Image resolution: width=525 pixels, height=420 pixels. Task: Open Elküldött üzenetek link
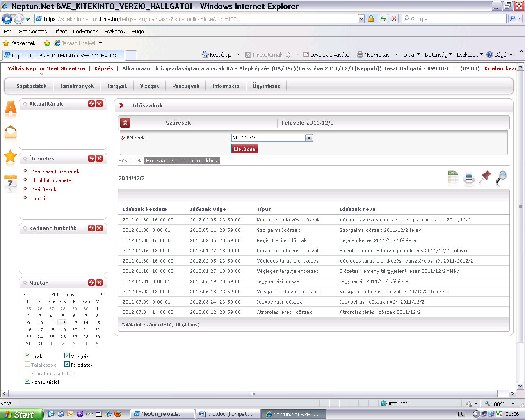(52, 180)
